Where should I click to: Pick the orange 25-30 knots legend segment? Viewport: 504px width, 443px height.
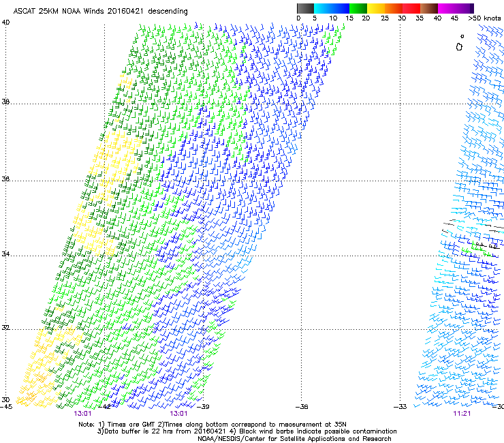click(x=394, y=8)
